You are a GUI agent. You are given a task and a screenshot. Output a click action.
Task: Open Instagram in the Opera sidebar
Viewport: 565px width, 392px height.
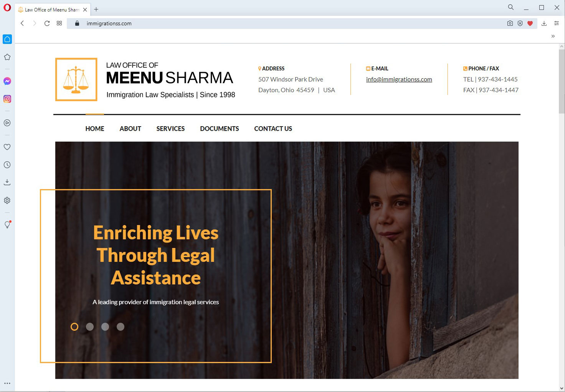tap(7, 99)
